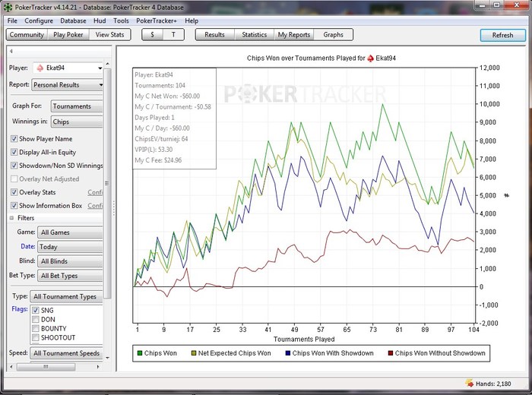Click the sidebar splitter handle dots
The width and height of the screenshot is (532, 395).
(x=114, y=208)
